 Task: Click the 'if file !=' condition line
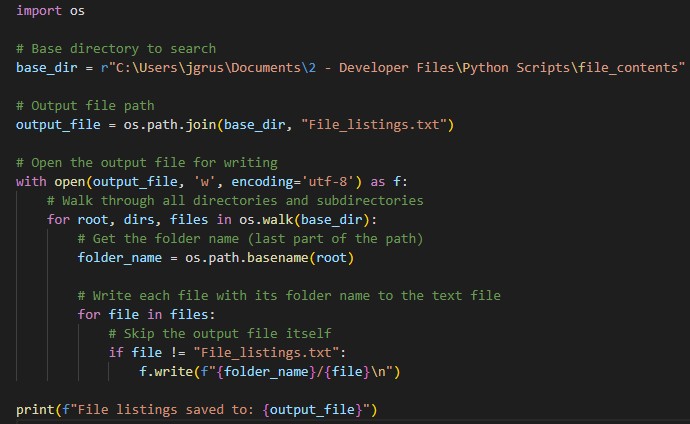pyautogui.click(x=227, y=353)
